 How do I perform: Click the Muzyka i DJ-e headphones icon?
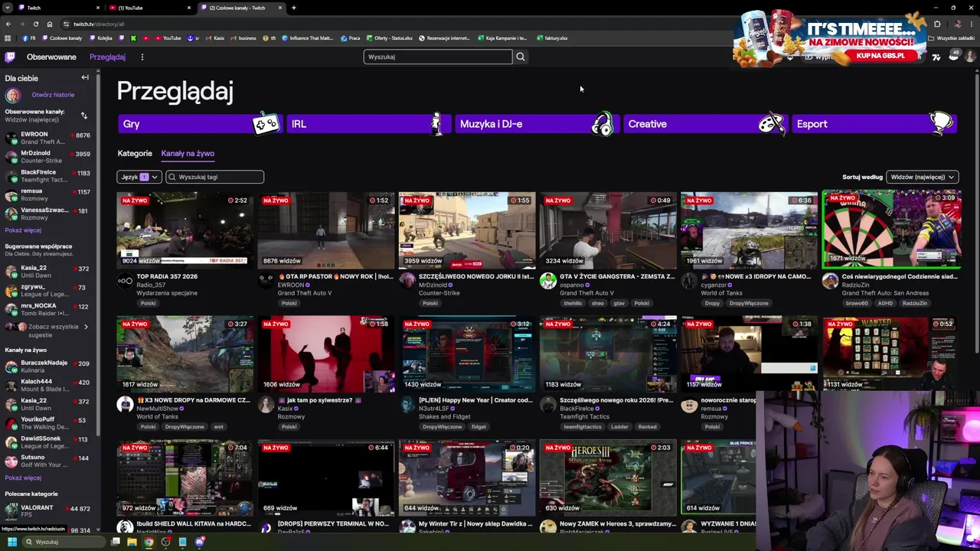[603, 124]
